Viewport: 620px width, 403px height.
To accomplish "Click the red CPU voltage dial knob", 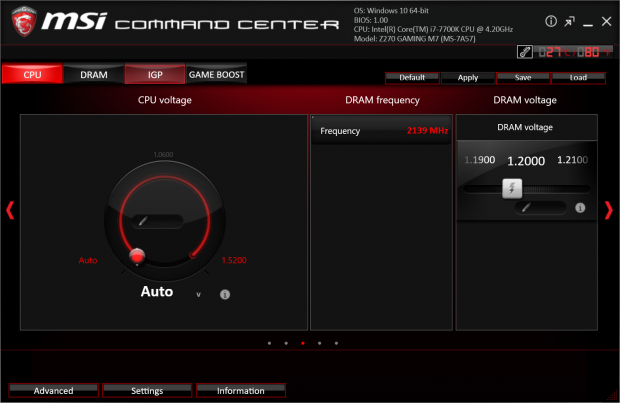I will (137, 256).
